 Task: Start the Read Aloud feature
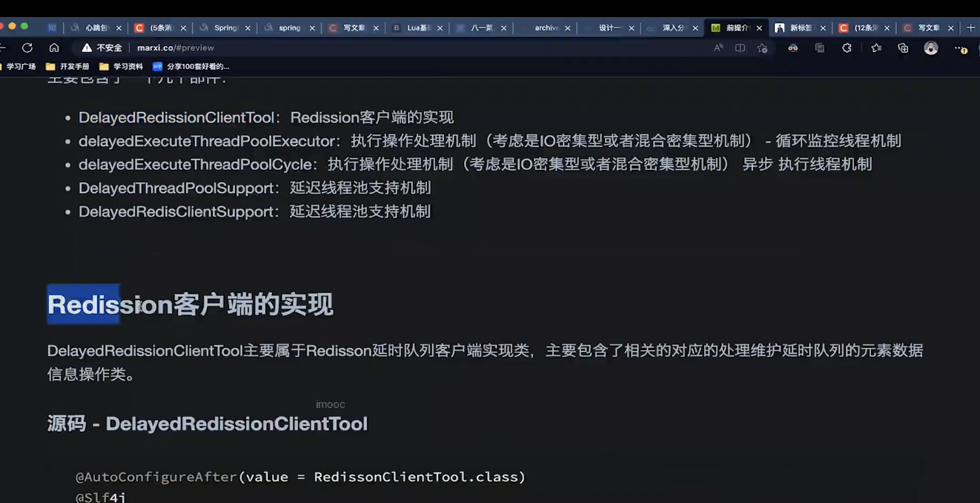(718, 47)
